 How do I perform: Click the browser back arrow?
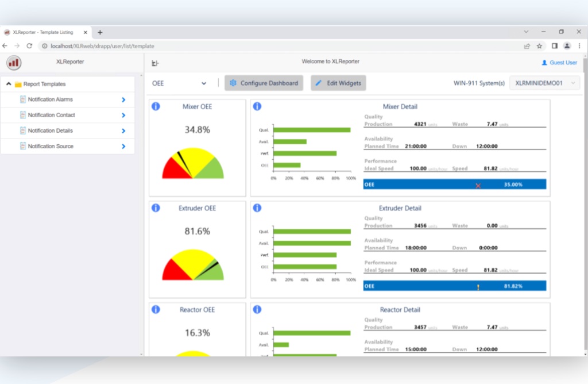pyautogui.click(x=5, y=46)
